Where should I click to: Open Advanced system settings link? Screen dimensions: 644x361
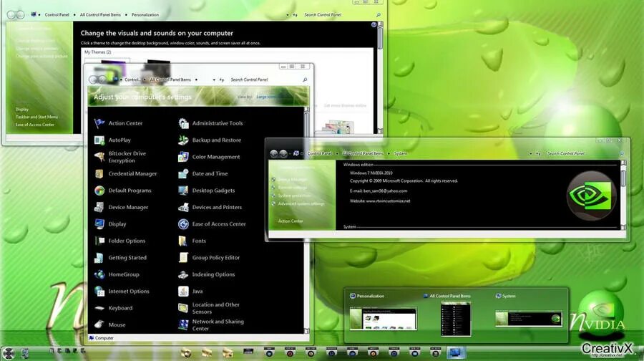point(301,203)
